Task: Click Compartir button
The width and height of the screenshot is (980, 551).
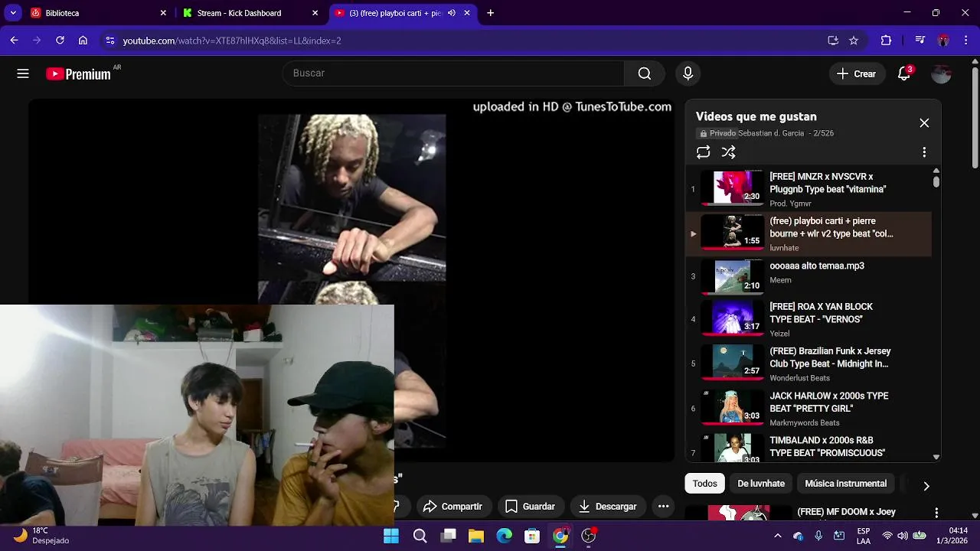Action: coord(452,506)
